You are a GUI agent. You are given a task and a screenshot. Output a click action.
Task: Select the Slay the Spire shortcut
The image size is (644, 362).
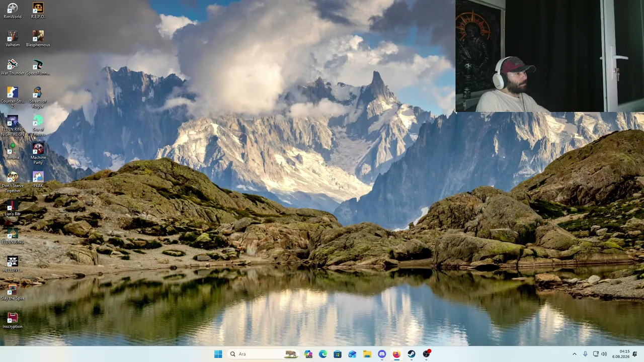pyautogui.click(x=13, y=292)
